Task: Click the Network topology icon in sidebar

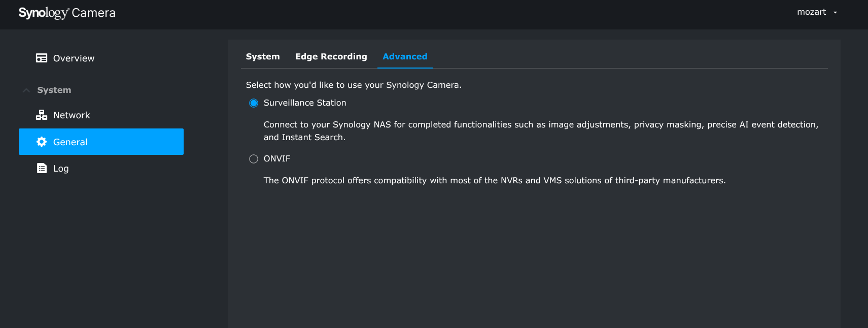Action: coord(42,115)
